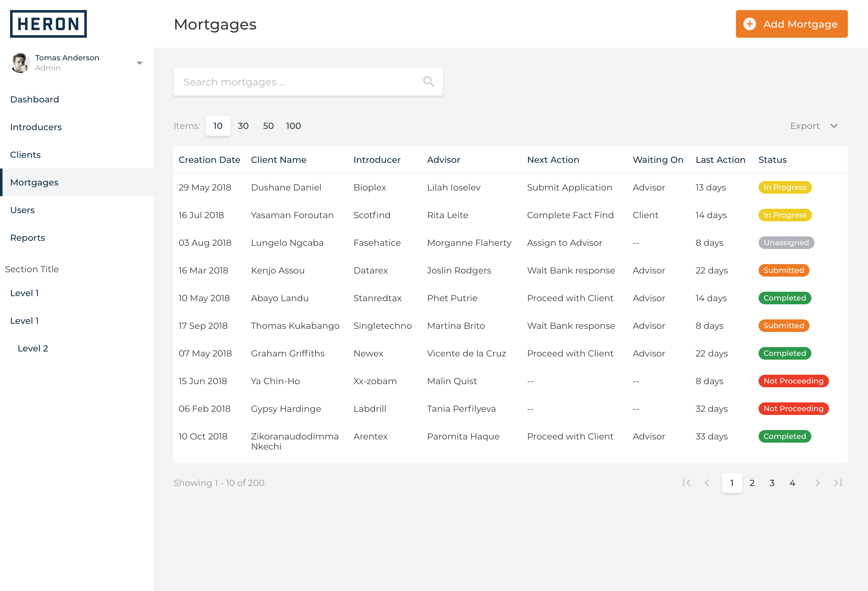868x591 pixels.
Task: Open Introducers in the sidebar
Action: (x=36, y=127)
